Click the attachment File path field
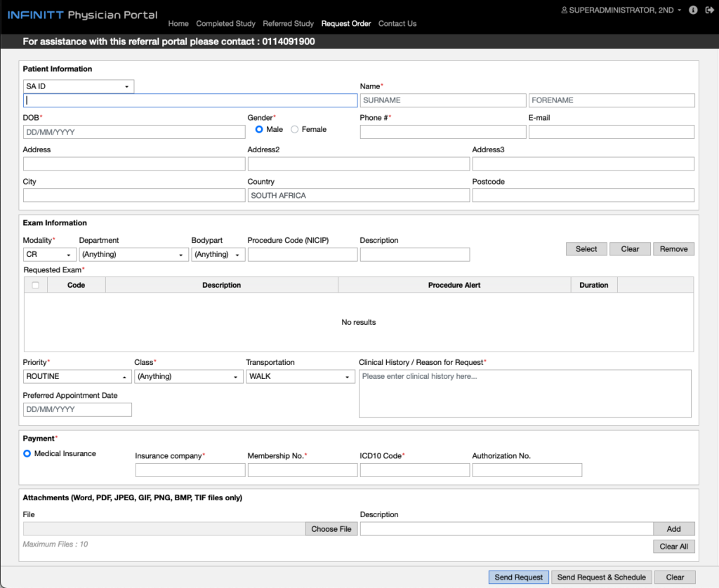The image size is (719, 588). click(164, 529)
